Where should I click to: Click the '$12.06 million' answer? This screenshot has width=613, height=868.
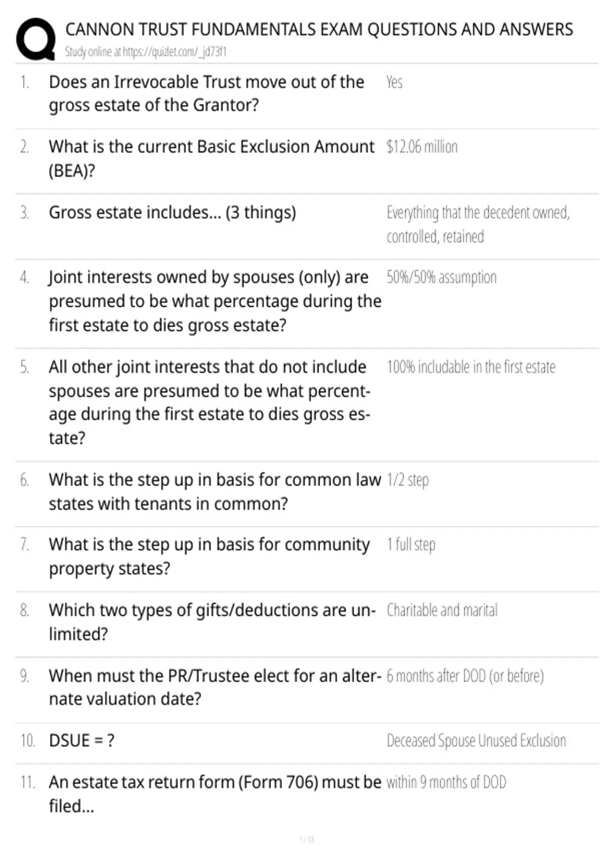pyautogui.click(x=422, y=147)
